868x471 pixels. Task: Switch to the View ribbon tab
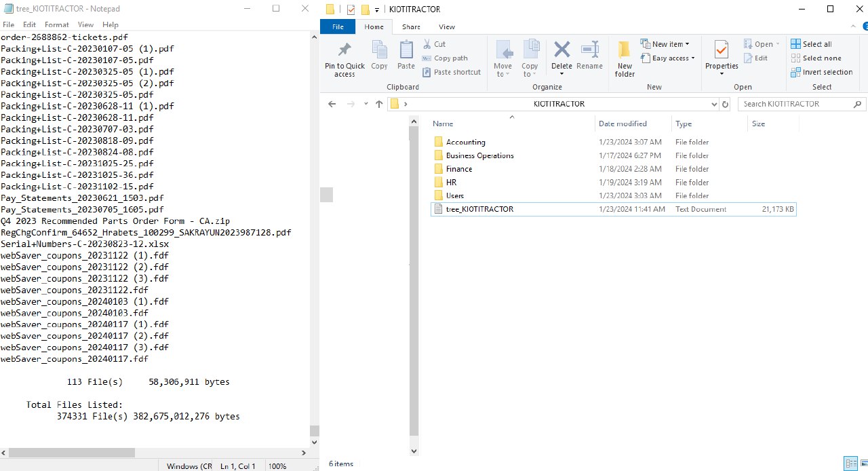pos(446,27)
